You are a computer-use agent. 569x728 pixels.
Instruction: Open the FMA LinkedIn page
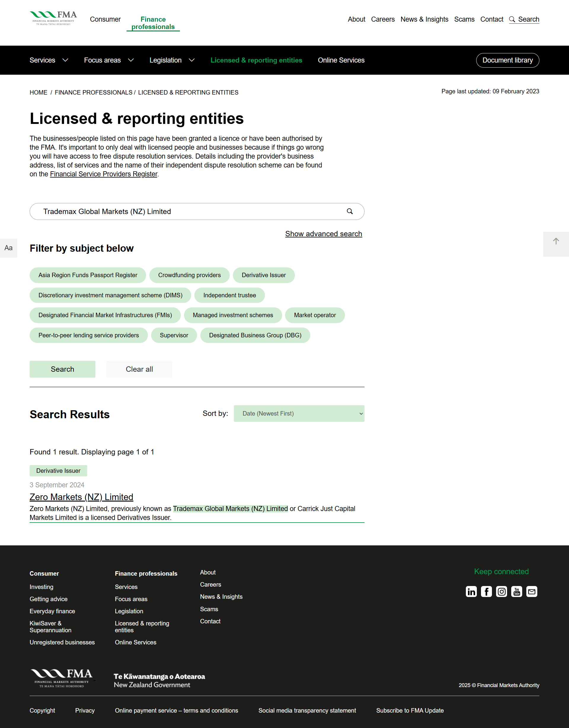pyautogui.click(x=471, y=592)
